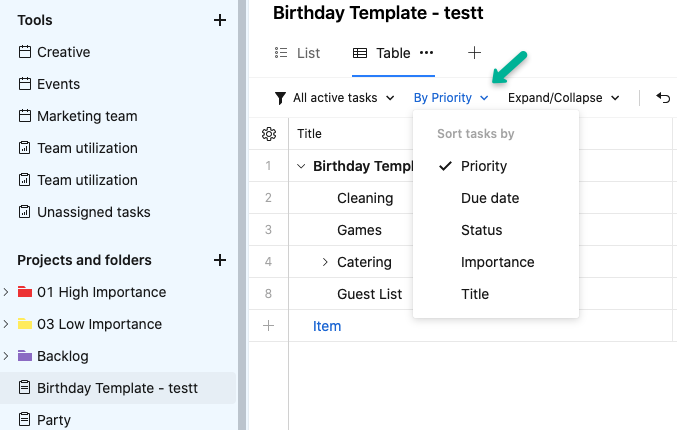
Task: Open Table tab three-dot options
Action: coord(427,53)
